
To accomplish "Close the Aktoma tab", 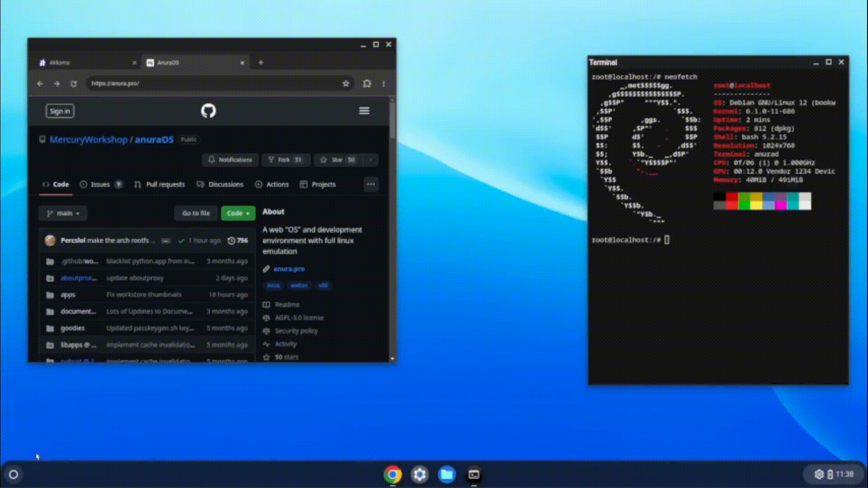I will 134,63.
